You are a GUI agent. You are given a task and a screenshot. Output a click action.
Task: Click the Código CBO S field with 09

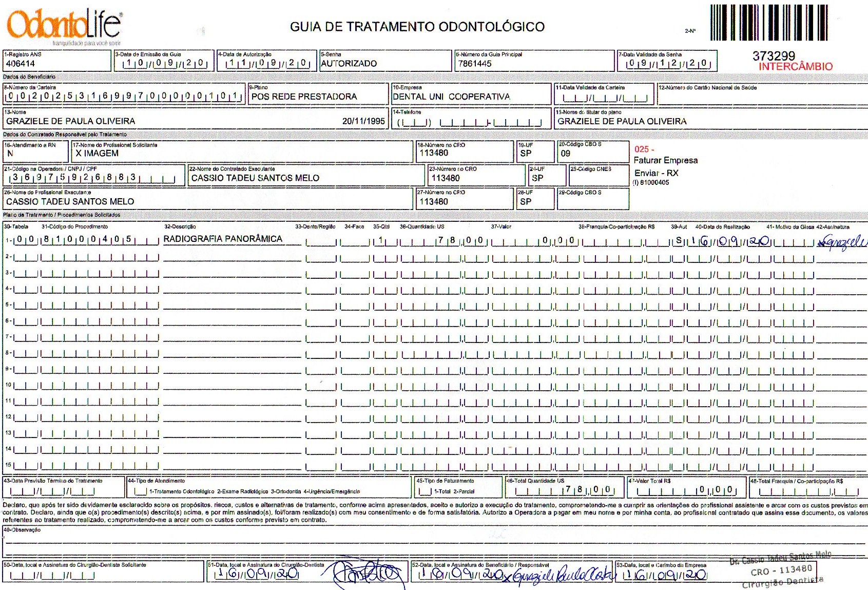593,152
